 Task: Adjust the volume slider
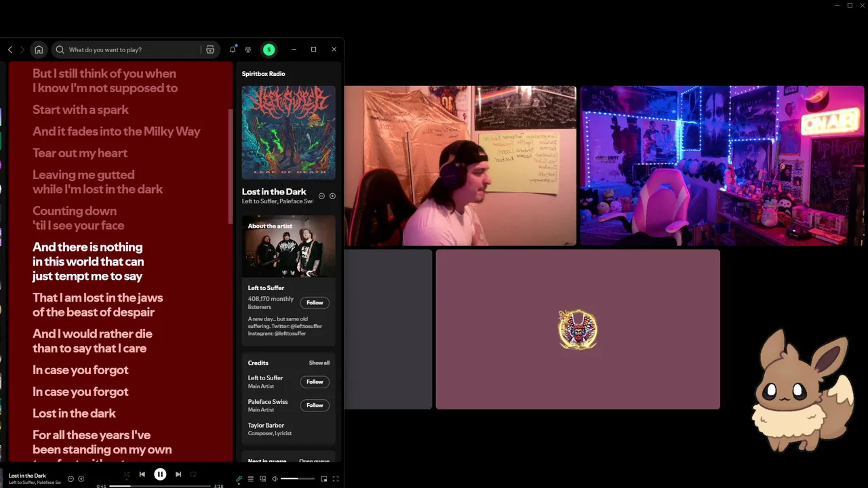(x=298, y=479)
